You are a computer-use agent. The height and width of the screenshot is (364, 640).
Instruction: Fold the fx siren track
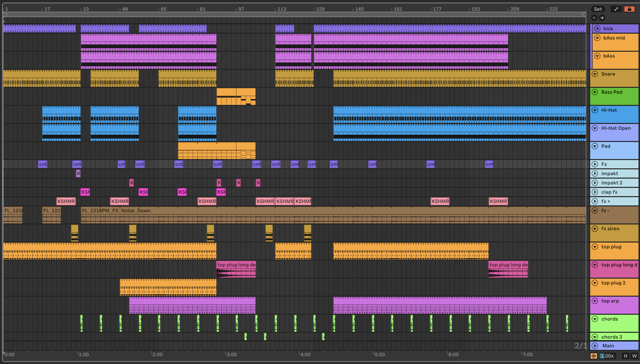click(x=595, y=229)
